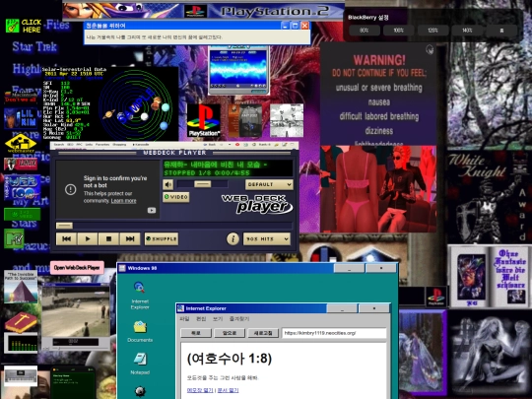Click the Web 100 badge
The image size is (532, 399).
coord(23,187)
